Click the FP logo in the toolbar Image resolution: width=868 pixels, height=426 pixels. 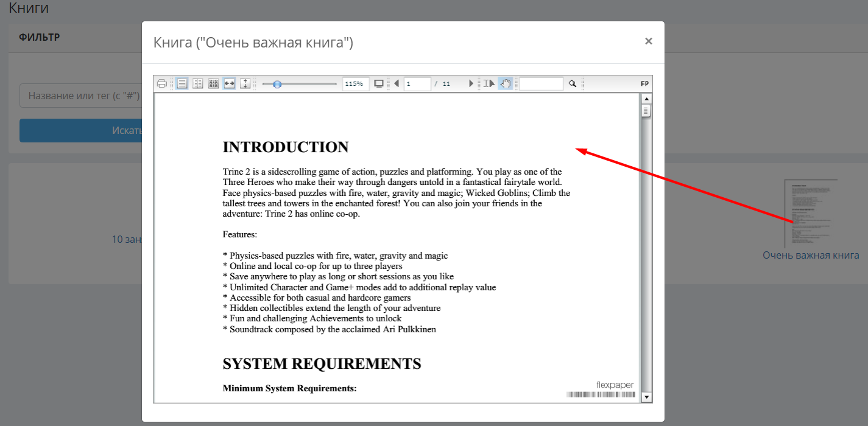click(644, 84)
